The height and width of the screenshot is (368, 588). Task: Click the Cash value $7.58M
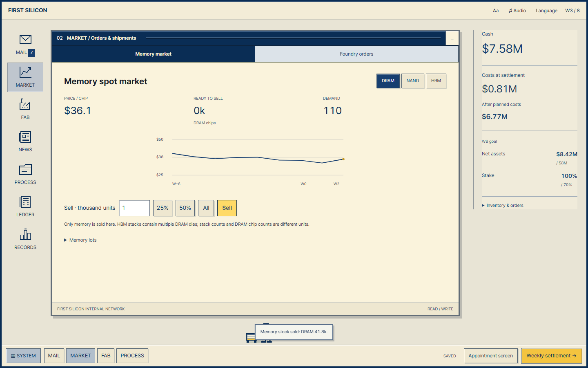click(x=502, y=49)
